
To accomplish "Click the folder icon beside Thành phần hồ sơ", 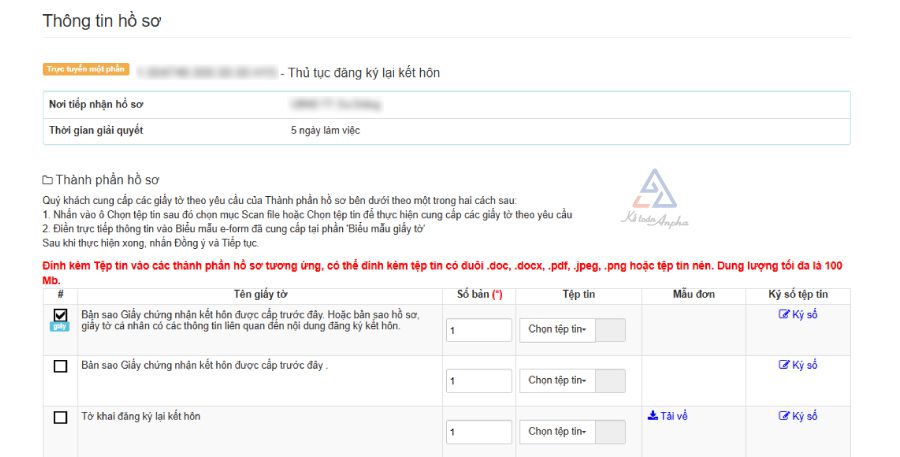I will [47, 180].
